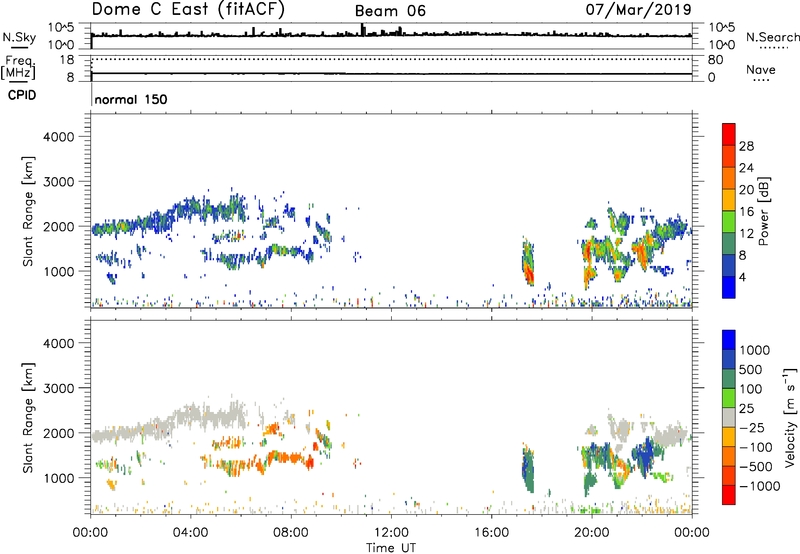The image size is (800, 554).
Task: Click the blue top of velocity colorbar
Action: tap(729, 340)
